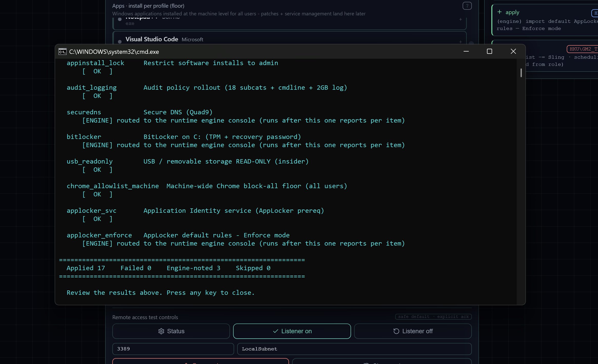Click 'BitLocker on C: (TPM + recovery password)'
The height and width of the screenshot is (364, 598).
pos(222,137)
